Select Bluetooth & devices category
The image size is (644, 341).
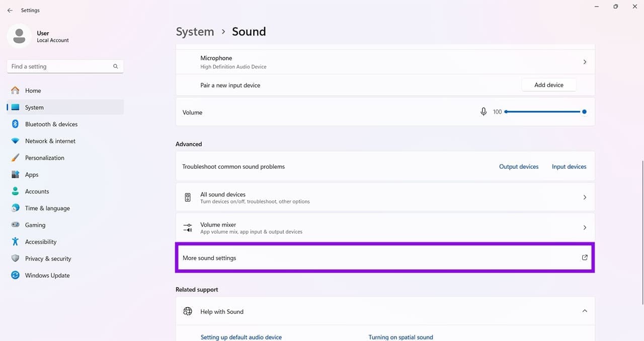(65, 124)
